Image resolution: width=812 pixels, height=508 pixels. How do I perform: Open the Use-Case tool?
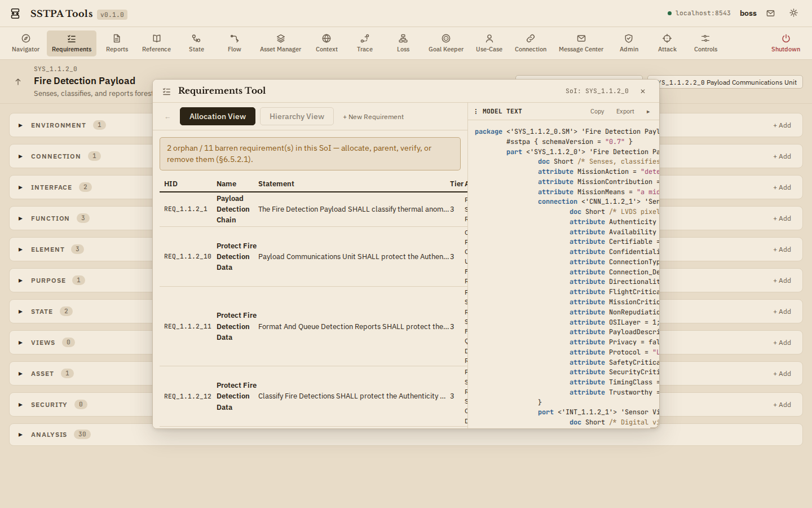pos(489,43)
